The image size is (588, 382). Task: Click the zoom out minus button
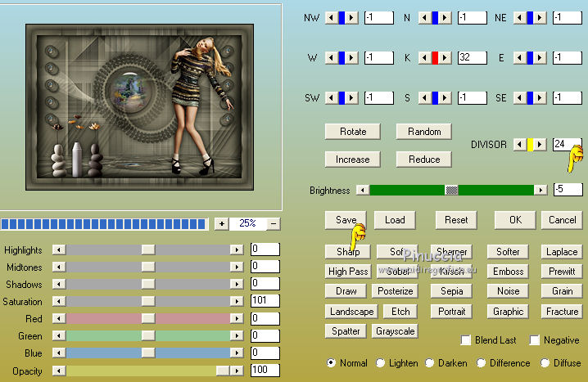pyautogui.click(x=274, y=223)
